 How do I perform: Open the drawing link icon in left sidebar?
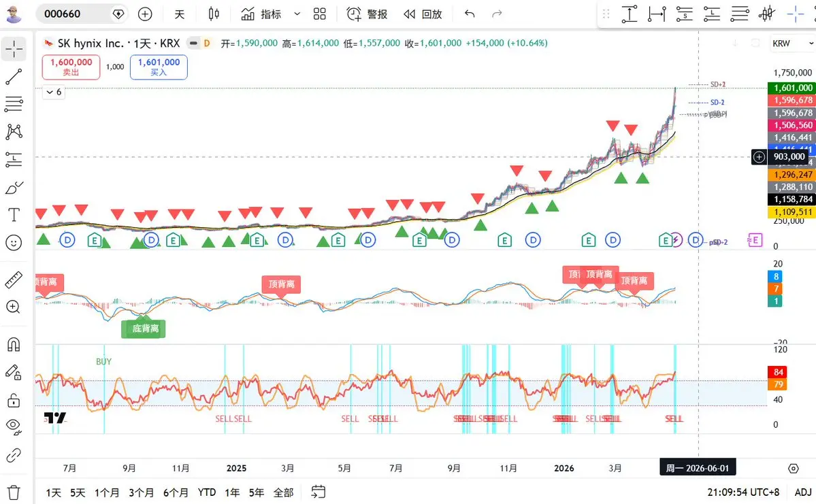[x=14, y=456]
